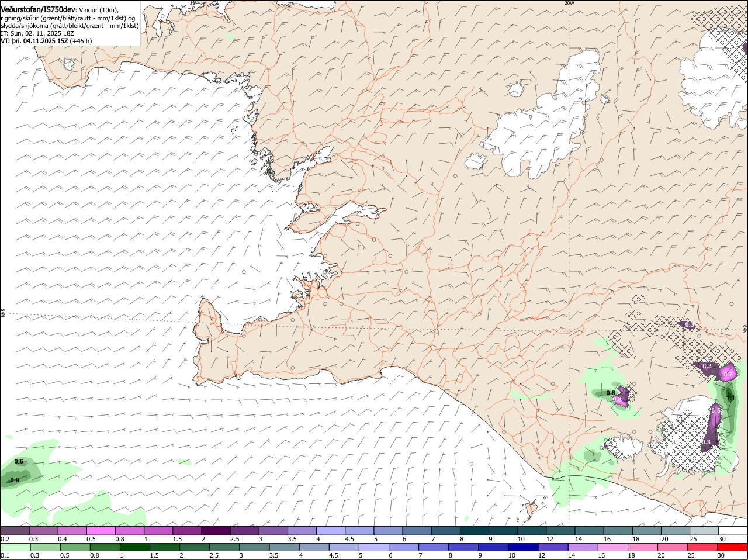
Task: Pick the rain legend swatch starting at 6
Action: pos(404,547)
